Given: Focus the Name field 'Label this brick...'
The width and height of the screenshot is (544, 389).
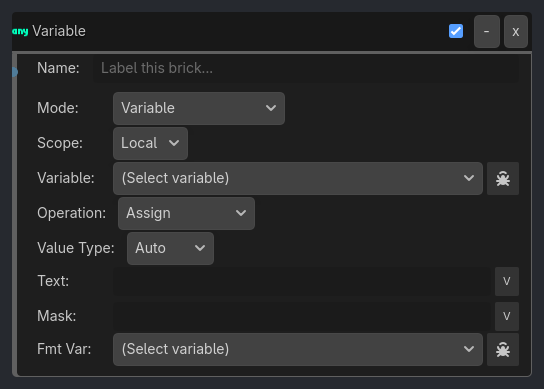Looking at the screenshot, I should coord(306,68).
